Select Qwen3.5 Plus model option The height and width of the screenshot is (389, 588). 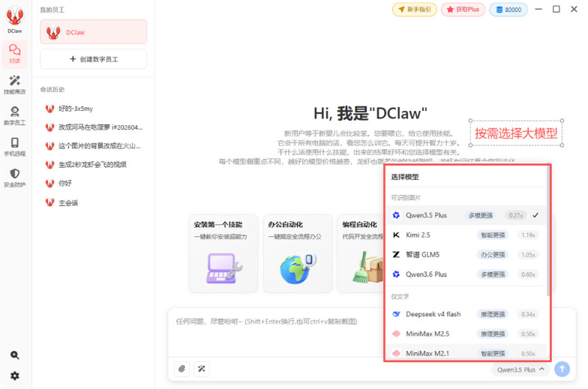pyautogui.click(x=466, y=215)
